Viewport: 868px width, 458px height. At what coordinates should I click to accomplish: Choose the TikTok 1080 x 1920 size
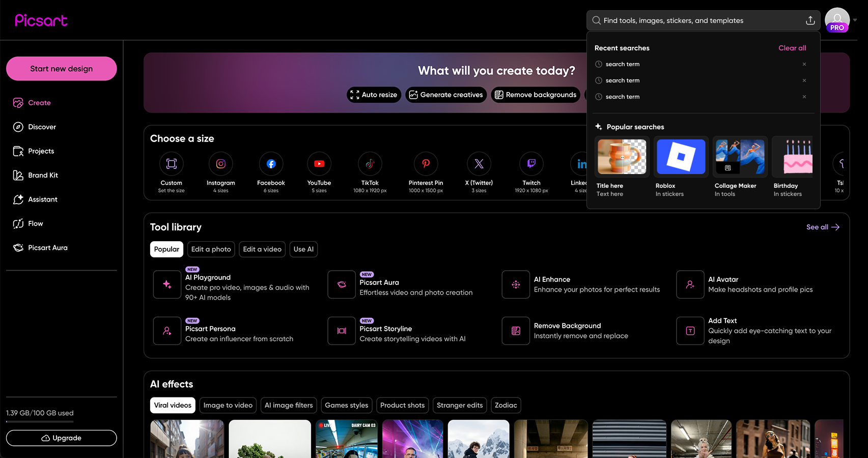[370, 173]
